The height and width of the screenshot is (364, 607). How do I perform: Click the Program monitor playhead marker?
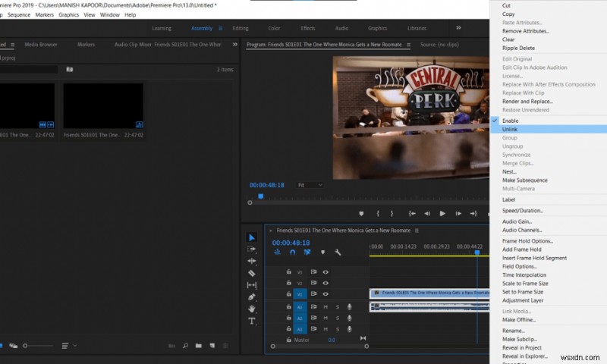coord(259,196)
